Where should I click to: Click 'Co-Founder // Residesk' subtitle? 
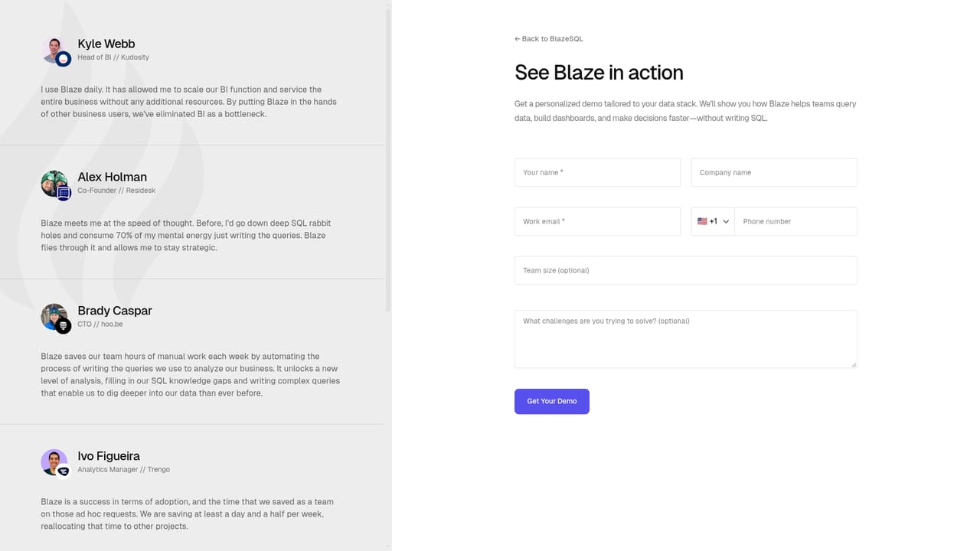coord(116,191)
